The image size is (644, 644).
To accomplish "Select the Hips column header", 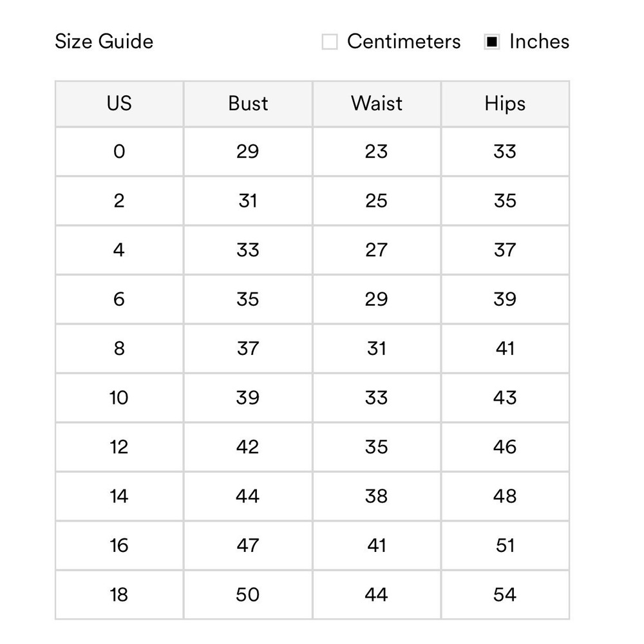I will [x=505, y=104].
